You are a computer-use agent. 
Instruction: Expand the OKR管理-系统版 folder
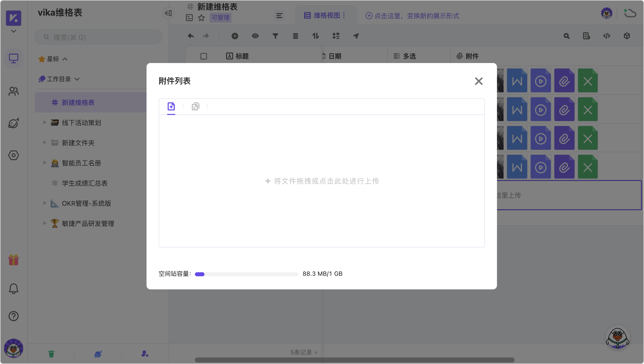(x=45, y=203)
